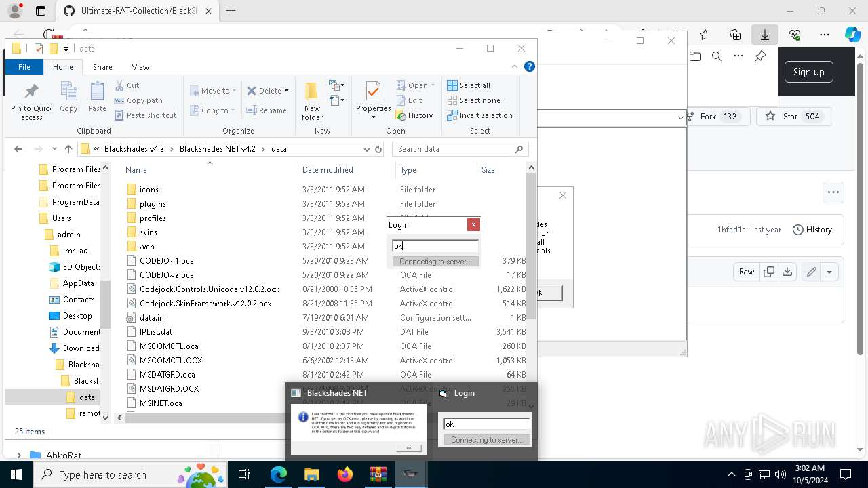Click the Login password field
This screenshot has width=868, height=488.
pos(435,246)
